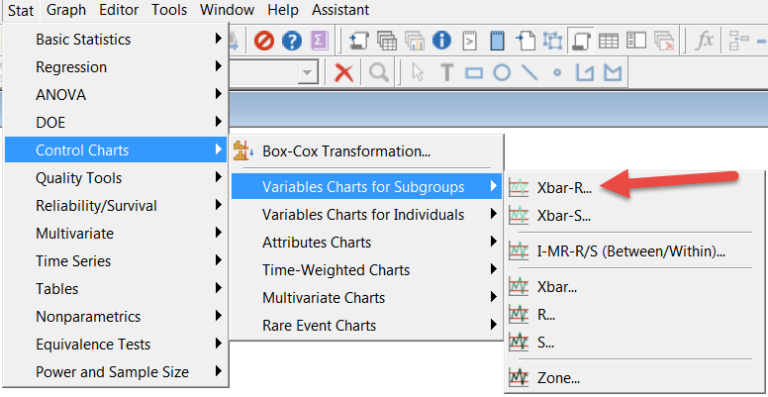768x397 pixels.
Task: Click the red Cancel circle toolbar icon
Action: tap(264, 41)
